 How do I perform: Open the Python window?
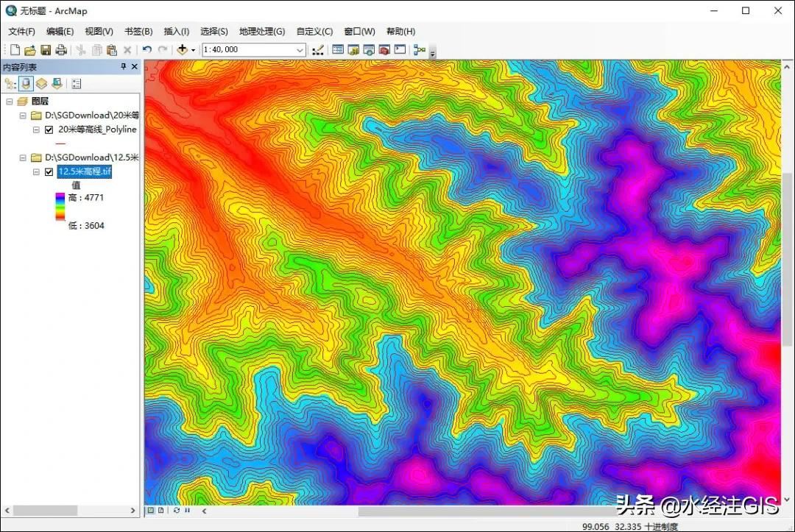400,49
